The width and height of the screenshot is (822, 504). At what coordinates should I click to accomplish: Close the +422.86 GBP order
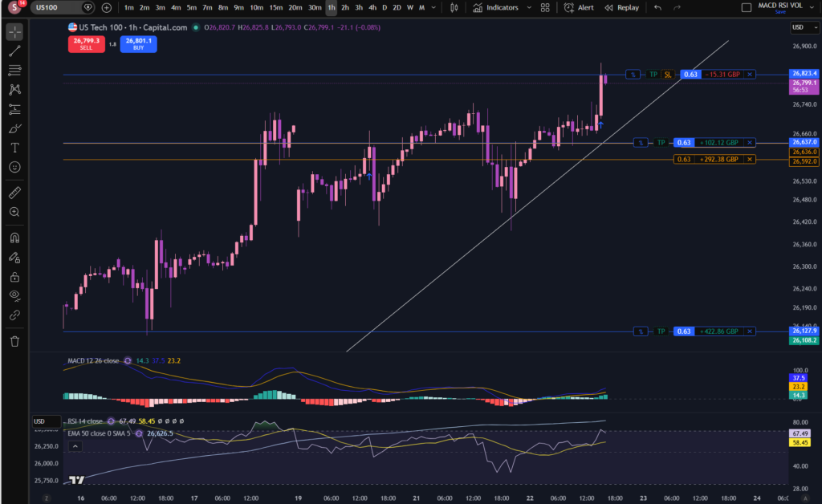tap(750, 331)
